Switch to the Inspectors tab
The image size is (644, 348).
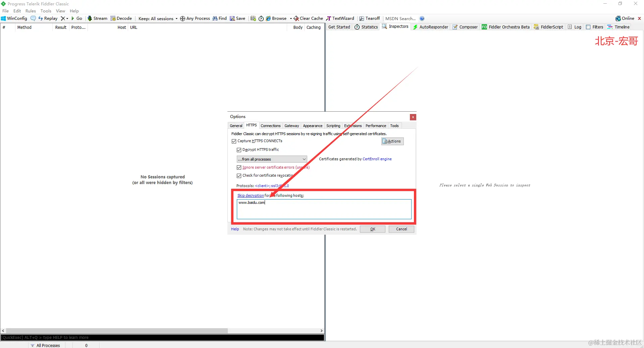pyautogui.click(x=395, y=26)
